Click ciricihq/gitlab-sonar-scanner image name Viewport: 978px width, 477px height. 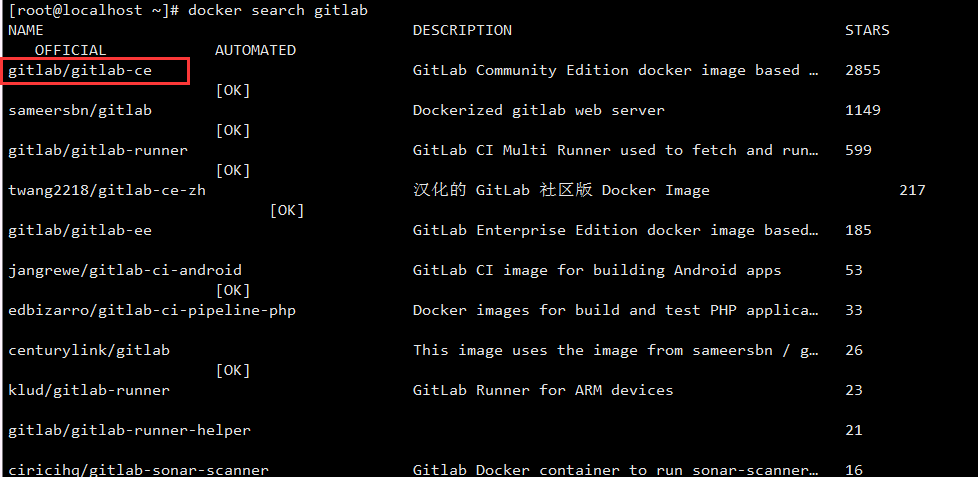pyautogui.click(x=138, y=470)
